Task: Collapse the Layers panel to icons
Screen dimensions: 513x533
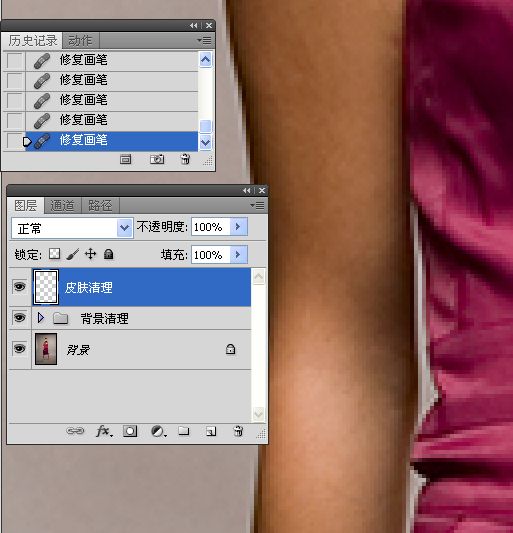Action: (x=246, y=191)
